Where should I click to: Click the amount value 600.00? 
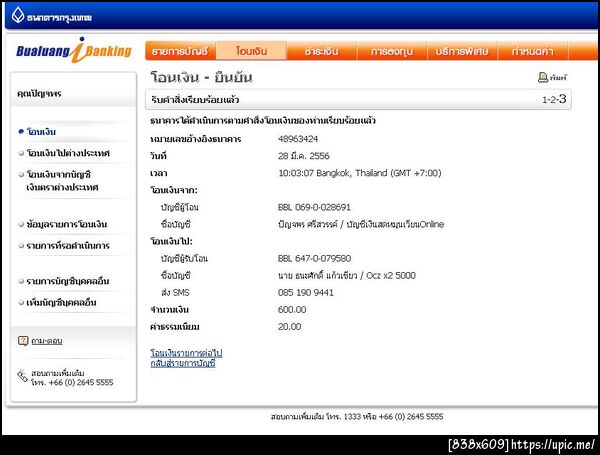[292, 310]
